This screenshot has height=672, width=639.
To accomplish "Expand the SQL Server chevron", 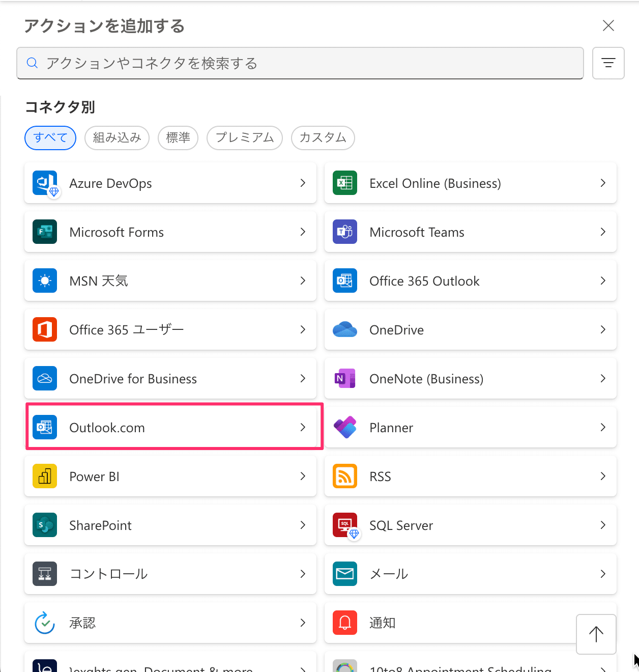I will coord(603,525).
